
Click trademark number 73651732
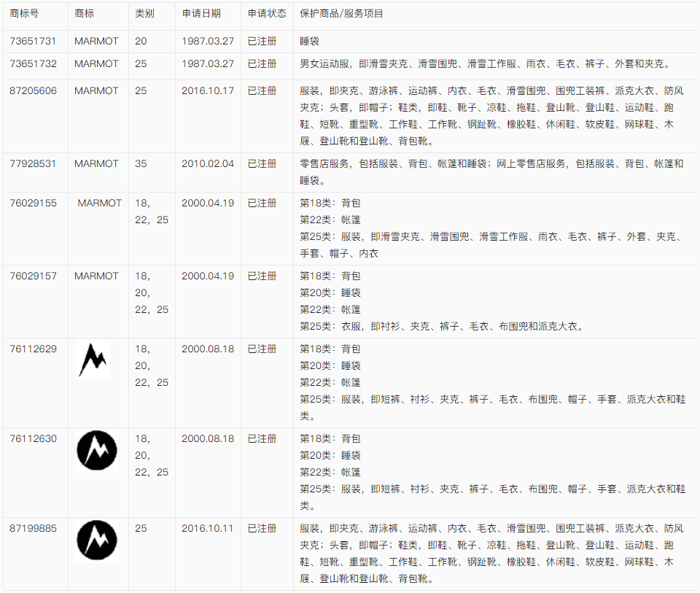pos(33,64)
